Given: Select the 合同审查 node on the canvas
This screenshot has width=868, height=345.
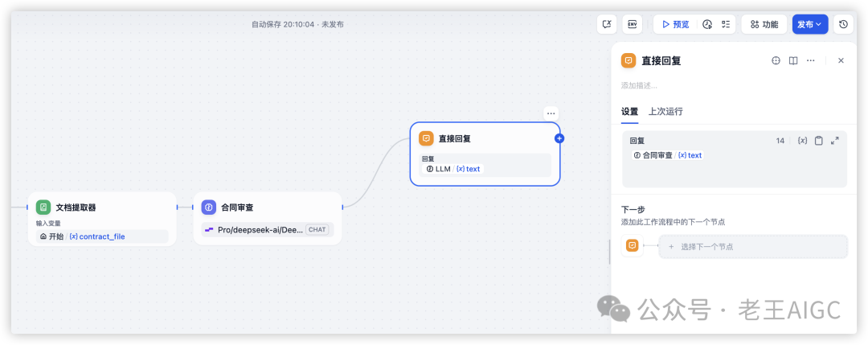Looking at the screenshot, I should [x=268, y=218].
